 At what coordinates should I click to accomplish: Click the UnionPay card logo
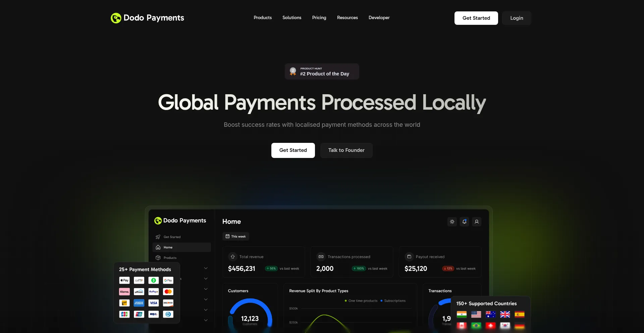139,314
